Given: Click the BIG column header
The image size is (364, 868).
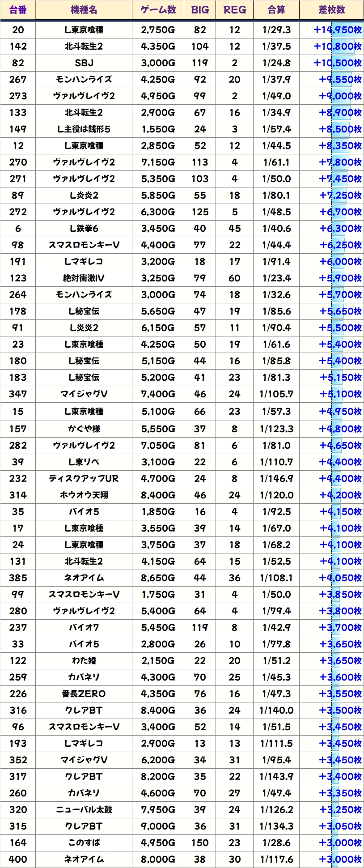Looking at the screenshot, I should pos(200,10).
